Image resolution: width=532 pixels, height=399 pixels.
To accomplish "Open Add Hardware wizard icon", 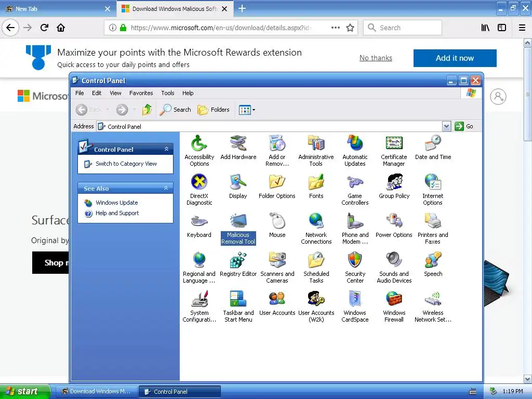I will click(238, 148).
